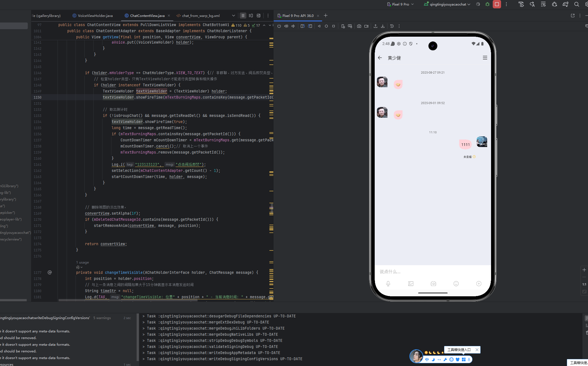Rotate the emulator left

pyautogui.click(x=303, y=26)
